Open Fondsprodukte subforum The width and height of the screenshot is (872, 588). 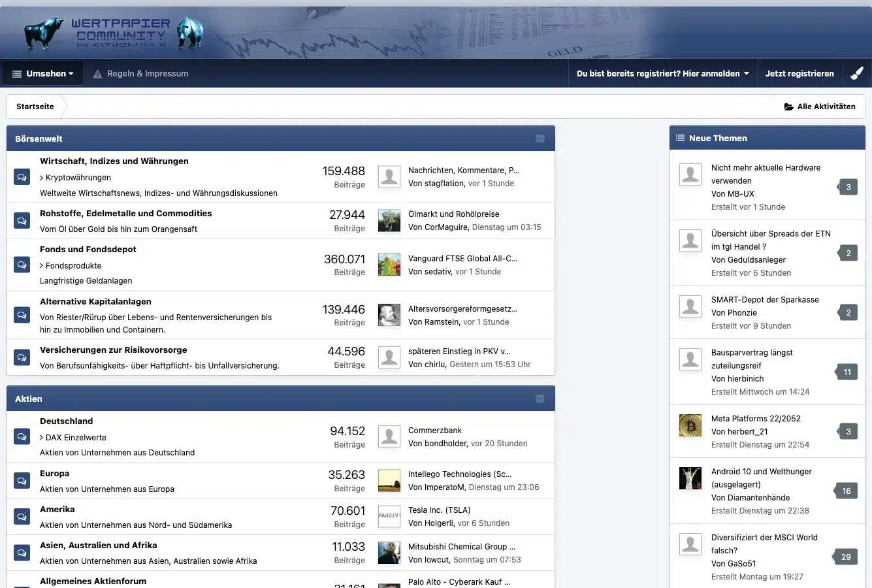(74, 266)
